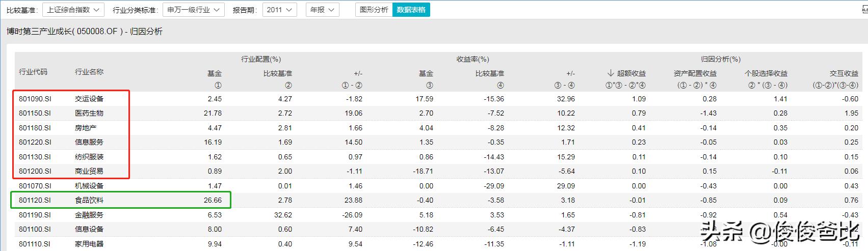This screenshot has width=868, height=251.
Task: Click the -18.71 fund return value
Action: [x=423, y=171]
